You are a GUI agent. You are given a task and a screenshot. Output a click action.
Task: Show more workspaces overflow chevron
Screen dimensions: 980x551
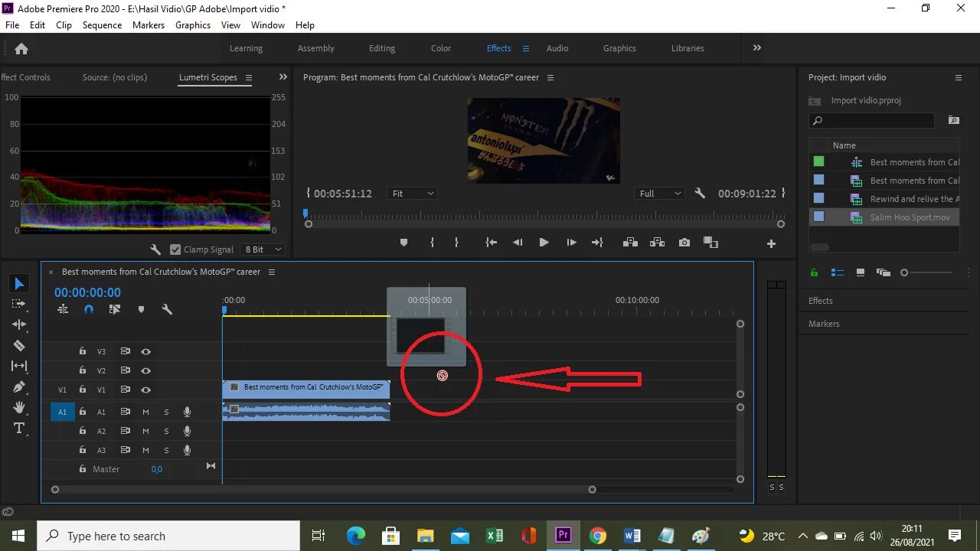(757, 47)
